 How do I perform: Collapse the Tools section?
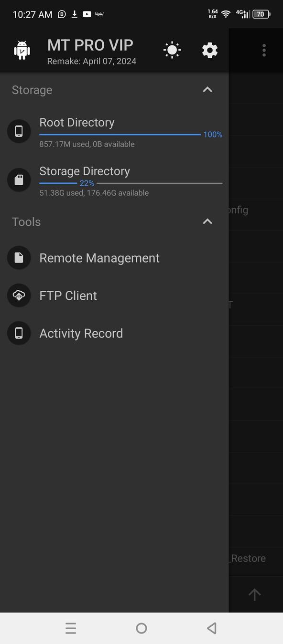[x=207, y=222]
